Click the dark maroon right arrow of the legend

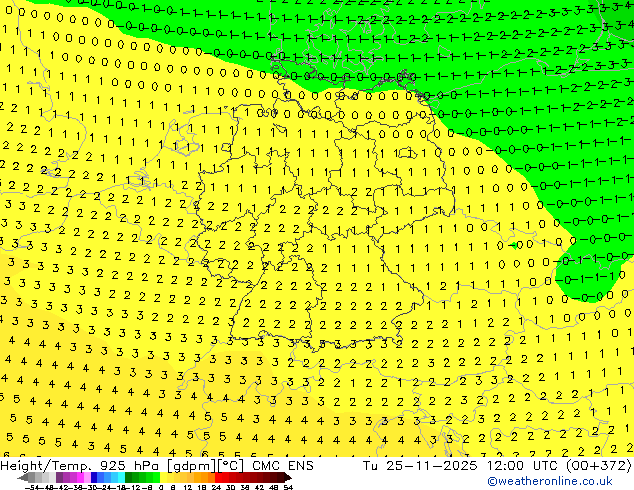coord(288,477)
